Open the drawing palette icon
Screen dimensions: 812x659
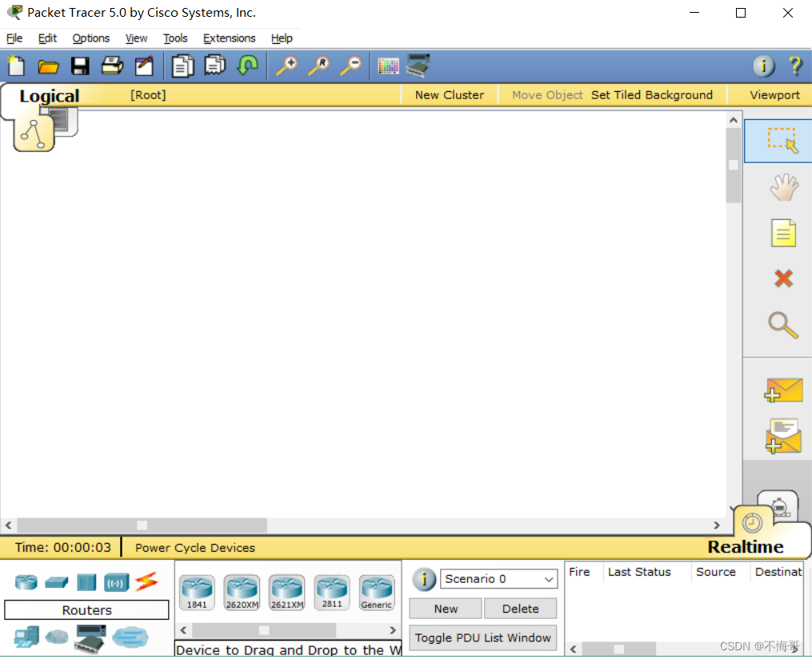point(388,66)
